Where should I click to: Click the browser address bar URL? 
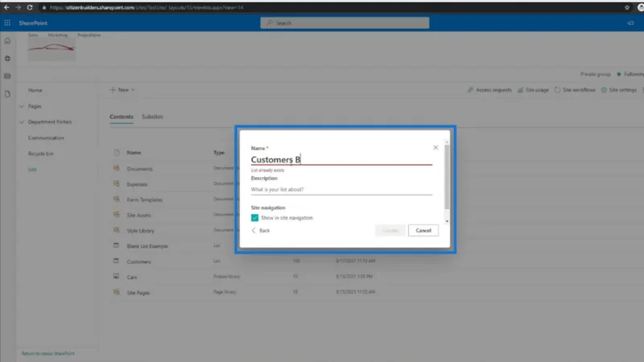click(147, 7)
